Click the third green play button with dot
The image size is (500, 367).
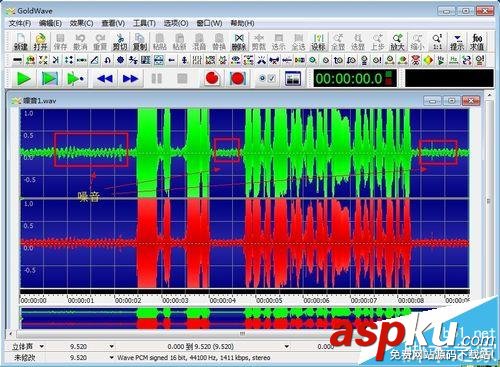75,79
